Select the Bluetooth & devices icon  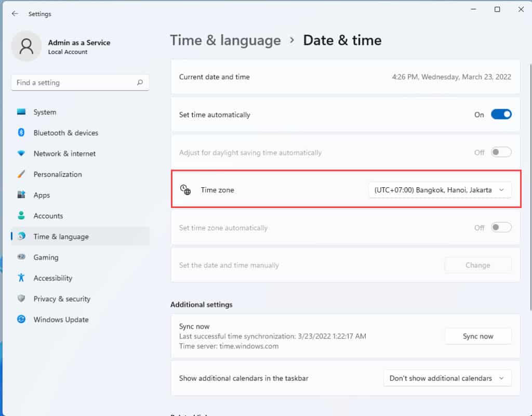(x=21, y=133)
